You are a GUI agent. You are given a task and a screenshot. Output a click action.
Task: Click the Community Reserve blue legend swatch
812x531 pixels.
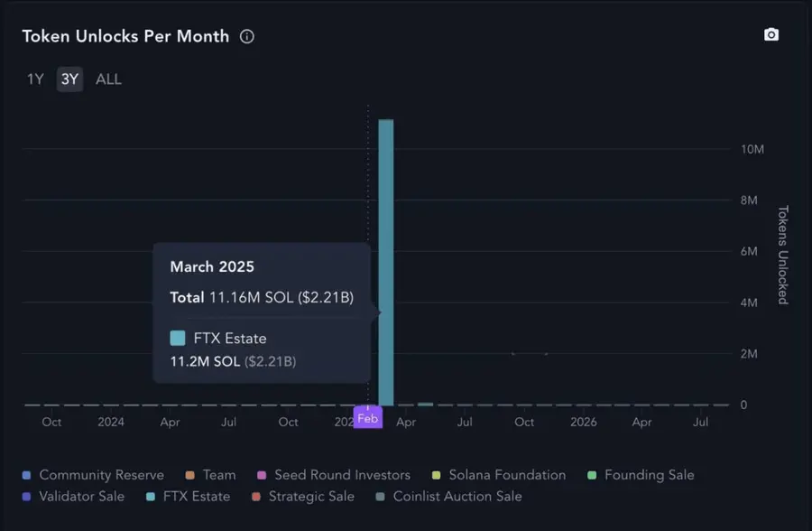[x=27, y=475]
